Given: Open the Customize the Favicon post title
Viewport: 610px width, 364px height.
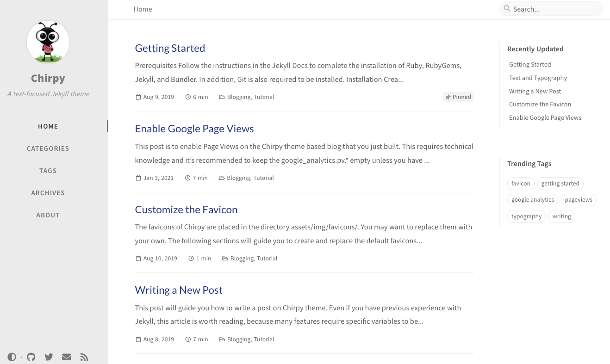Looking at the screenshot, I should click(x=186, y=210).
